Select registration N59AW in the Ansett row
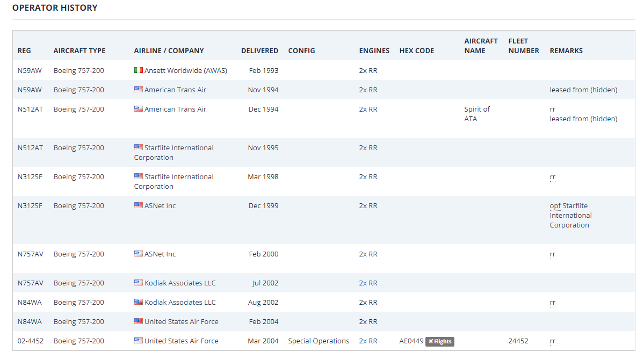Image resolution: width=644 pixels, height=360 pixels. (x=30, y=70)
